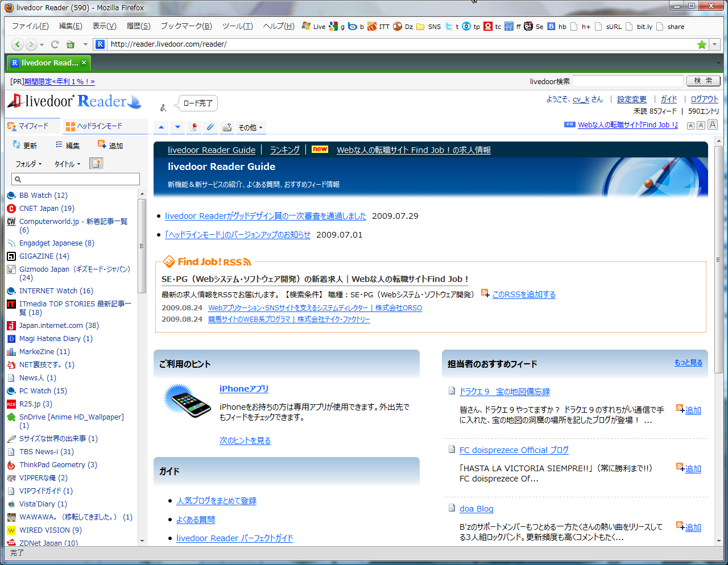Viewport: 728px width, 565px height.
Task: Open the その他 dropdown menu
Action: [251, 127]
